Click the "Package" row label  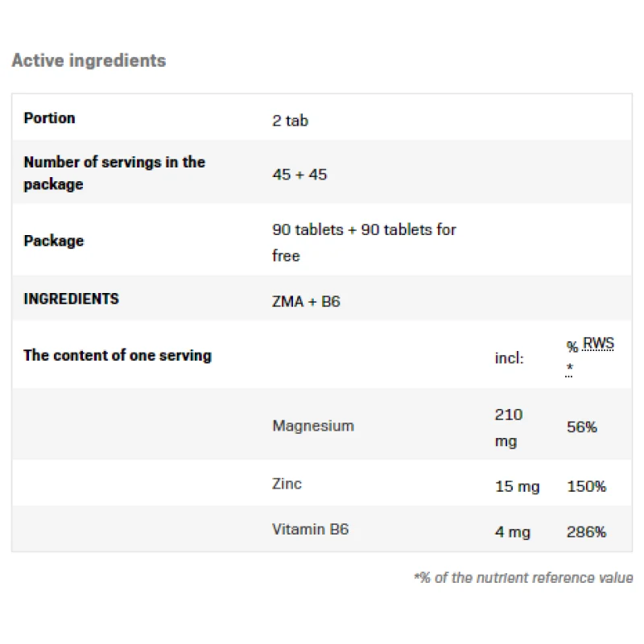tap(53, 241)
